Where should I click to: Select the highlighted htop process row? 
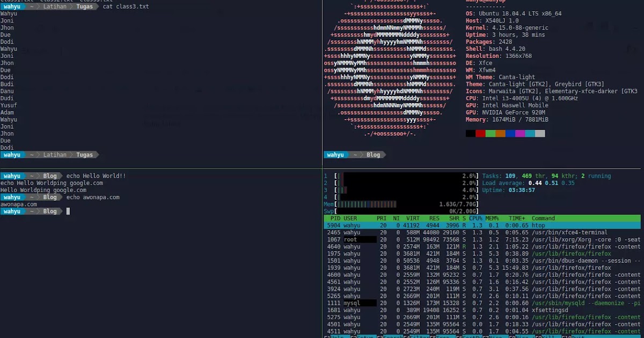pos(429,225)
